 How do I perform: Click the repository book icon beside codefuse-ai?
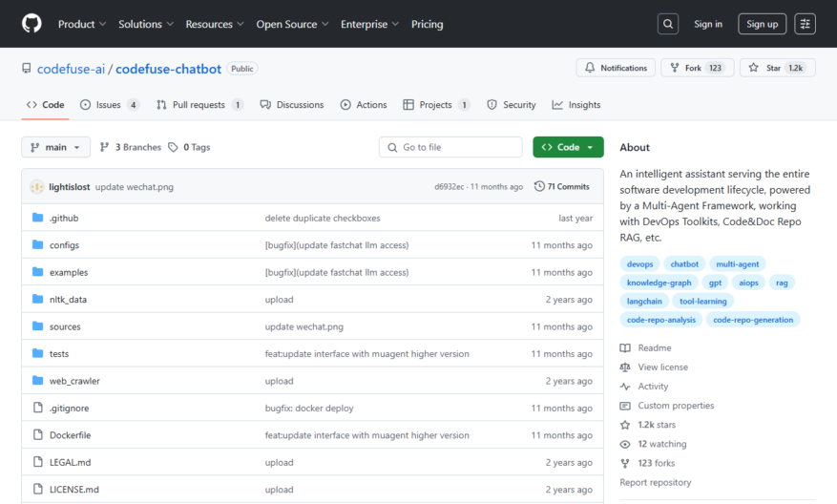click(x=26, y=69)
